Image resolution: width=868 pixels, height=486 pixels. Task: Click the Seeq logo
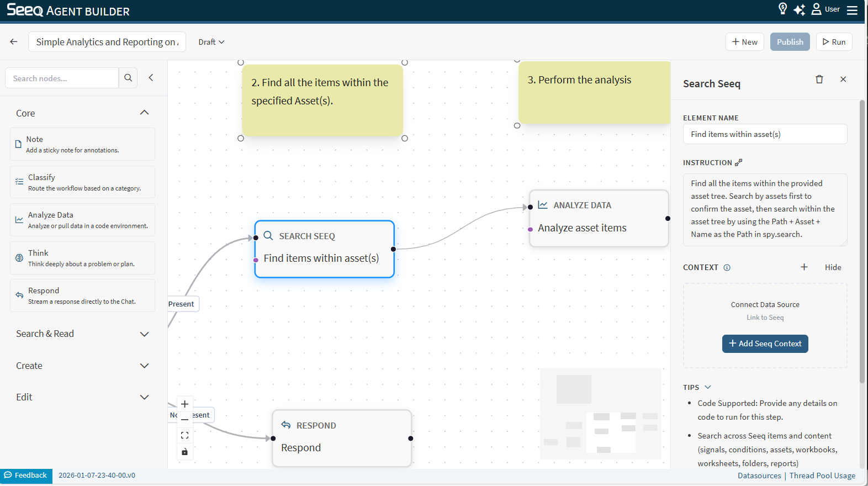coord(25,10)
